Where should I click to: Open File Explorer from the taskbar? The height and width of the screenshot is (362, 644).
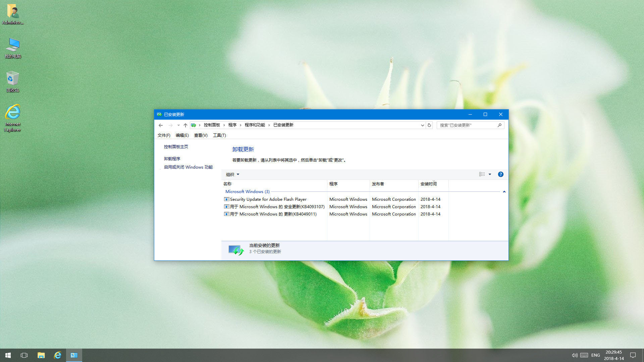[41, 355]
